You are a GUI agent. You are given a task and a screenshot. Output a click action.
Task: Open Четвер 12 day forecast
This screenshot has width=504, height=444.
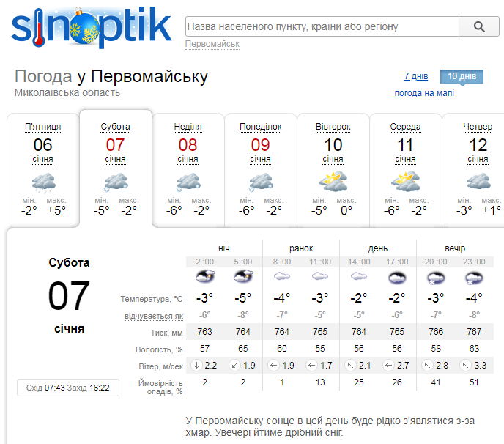pyautogui.click(x=478, y=127)
